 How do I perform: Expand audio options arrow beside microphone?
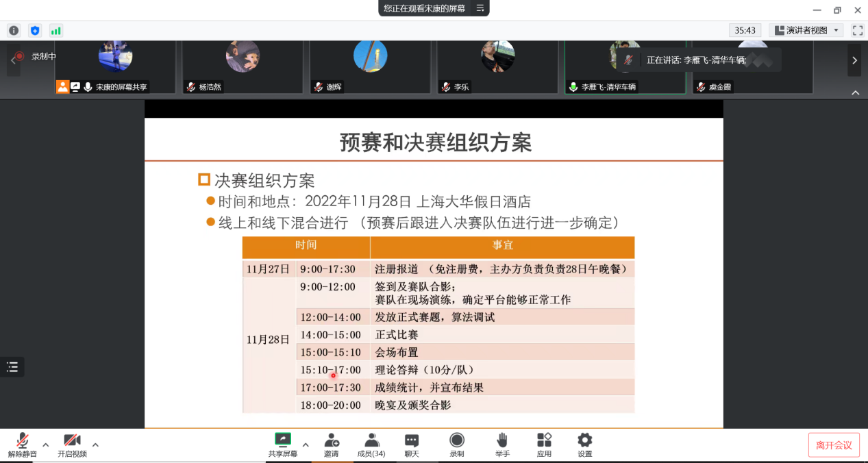(46, 445)
